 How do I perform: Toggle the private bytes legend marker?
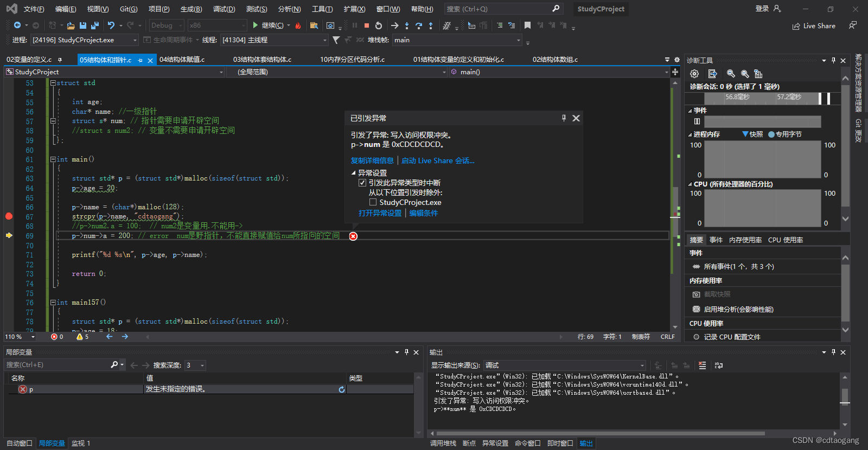(x=771, y=134)
